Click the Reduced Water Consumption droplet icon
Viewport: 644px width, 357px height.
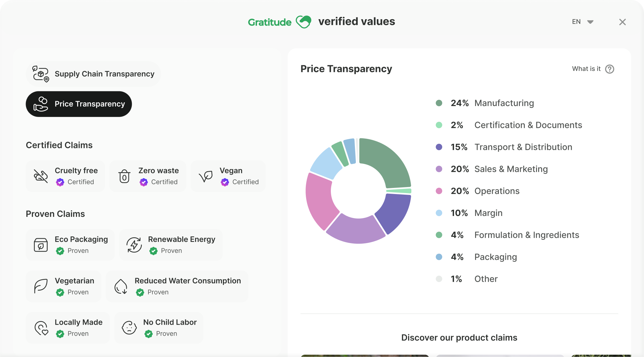tap(121, 286)
